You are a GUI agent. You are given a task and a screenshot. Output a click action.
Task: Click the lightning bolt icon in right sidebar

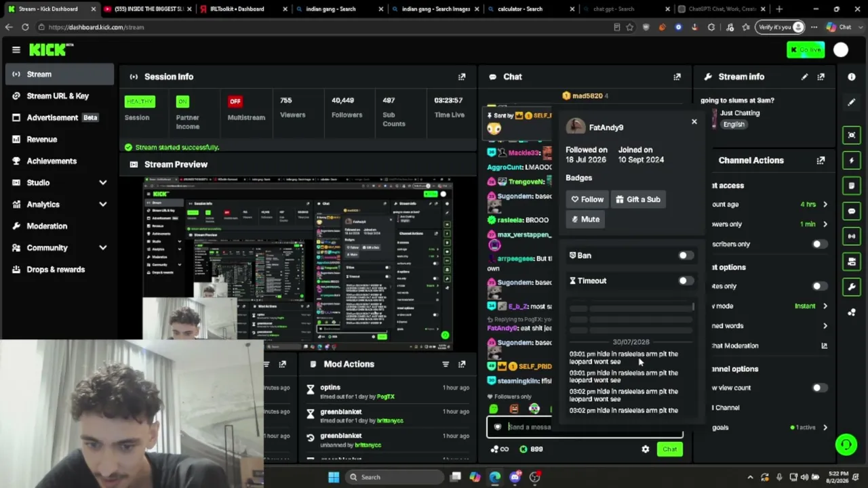click(852, 161)
